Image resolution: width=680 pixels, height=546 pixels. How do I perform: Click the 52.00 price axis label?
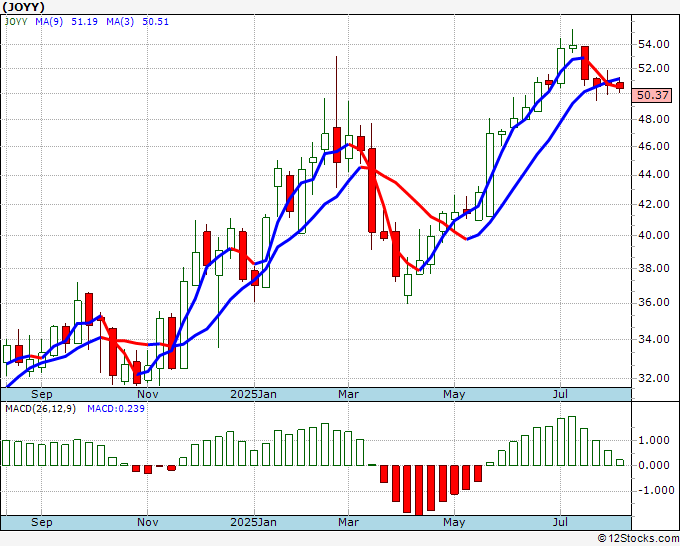point(653,68)
